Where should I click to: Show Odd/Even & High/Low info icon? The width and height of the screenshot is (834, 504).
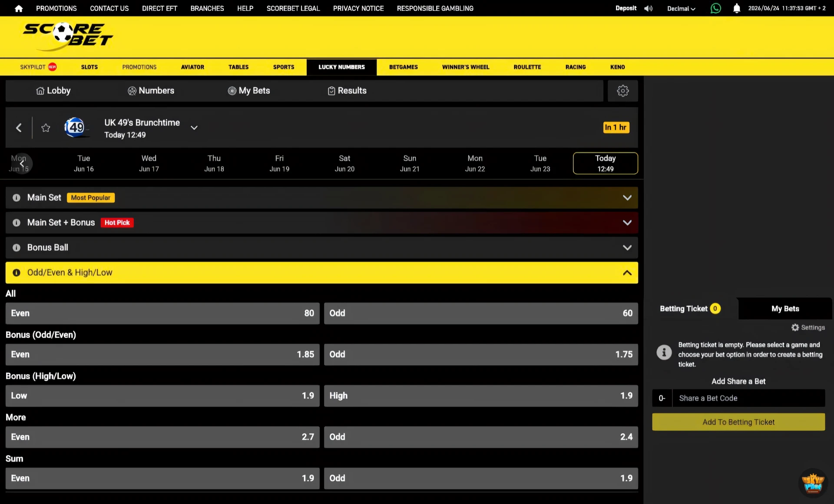[x=17, y=273]
